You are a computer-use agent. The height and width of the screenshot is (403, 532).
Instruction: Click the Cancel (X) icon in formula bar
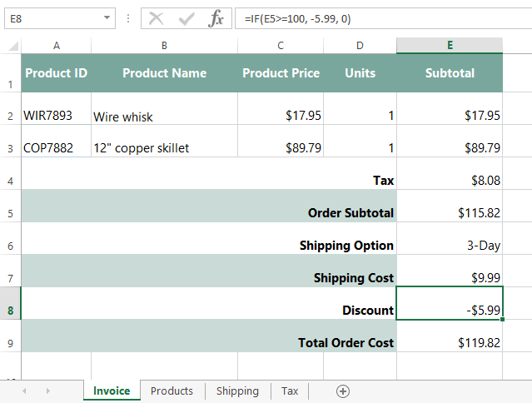[157, 18]
